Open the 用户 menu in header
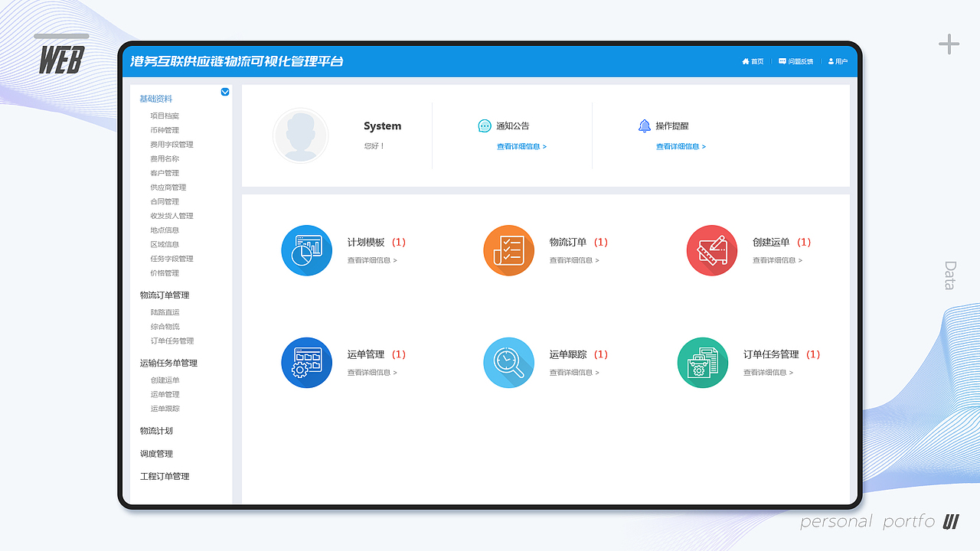Viewport: 980px width, 551px height. [838, 61]
